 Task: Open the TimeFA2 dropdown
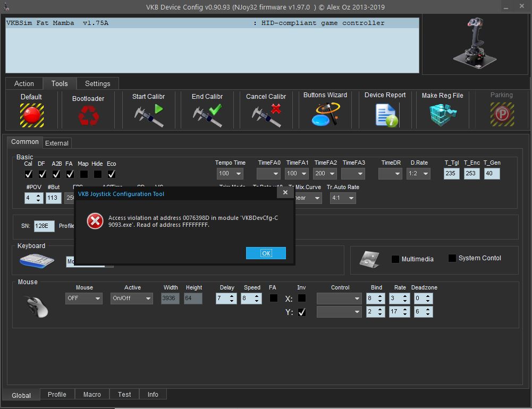point(325,174)
